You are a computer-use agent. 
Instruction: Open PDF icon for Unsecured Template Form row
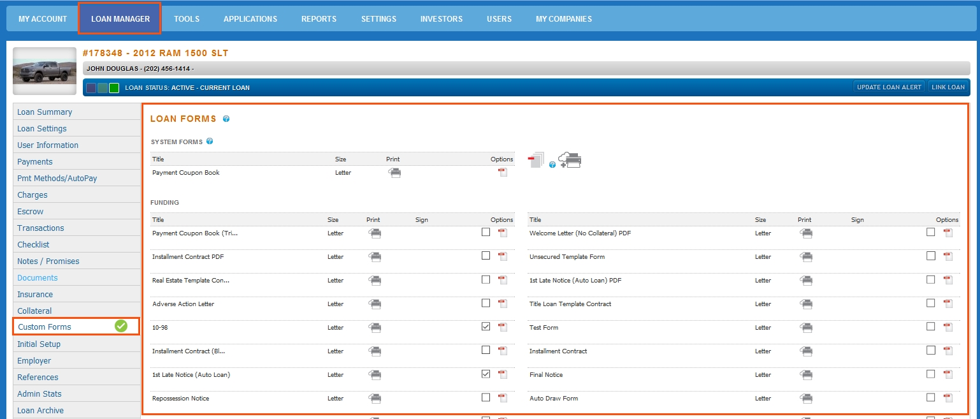tap(948, 256)
